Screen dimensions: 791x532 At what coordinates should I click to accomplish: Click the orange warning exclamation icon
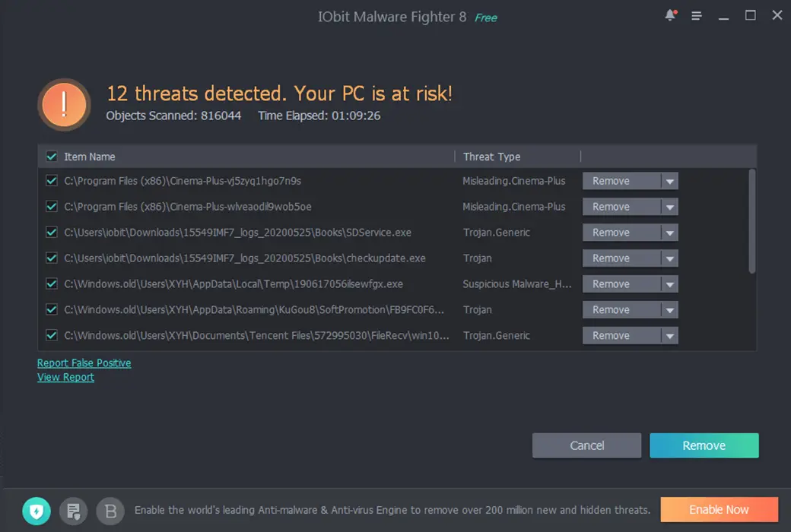64,104
